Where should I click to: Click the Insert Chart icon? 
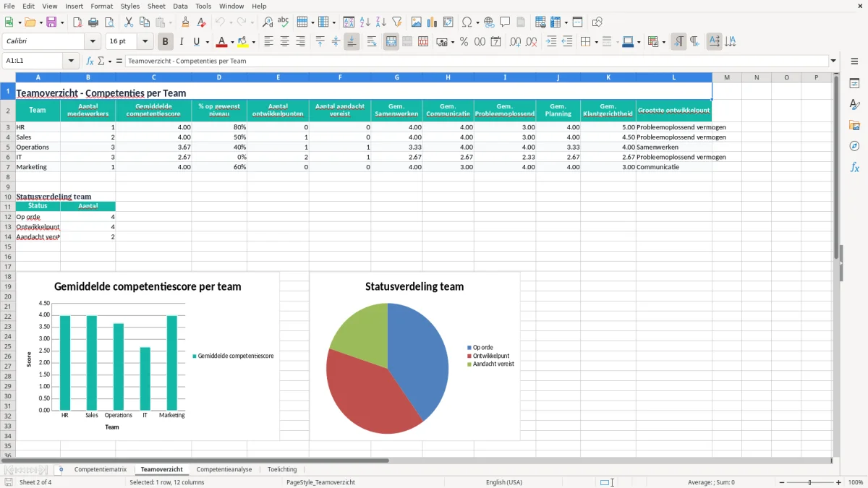433,22
